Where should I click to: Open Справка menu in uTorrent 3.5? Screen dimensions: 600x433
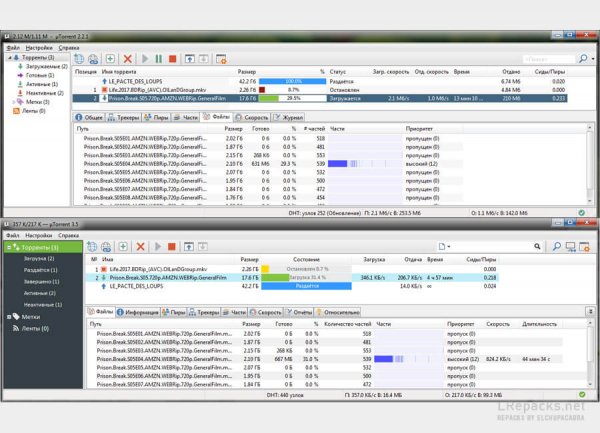click(x=68, y=235)
